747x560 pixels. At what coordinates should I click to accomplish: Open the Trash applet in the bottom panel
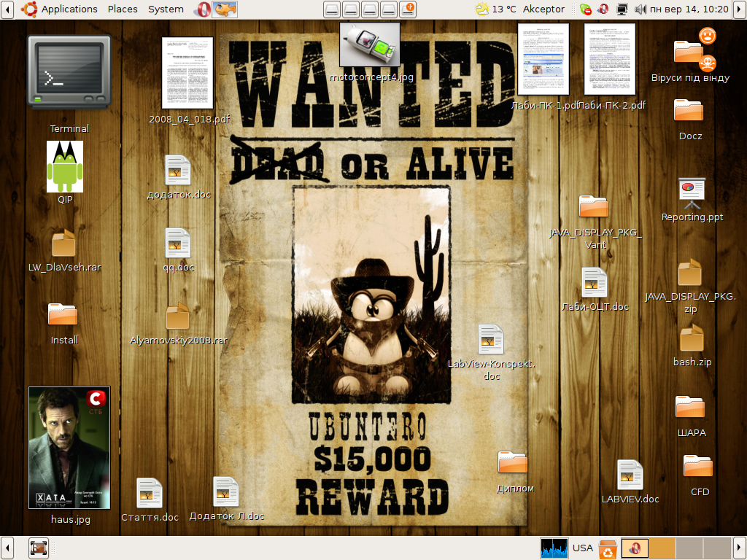[x=608, y=548]
